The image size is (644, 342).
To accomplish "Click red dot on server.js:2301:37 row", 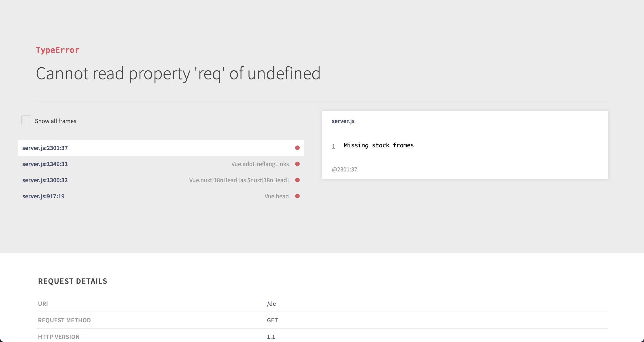I will (297, 148).
